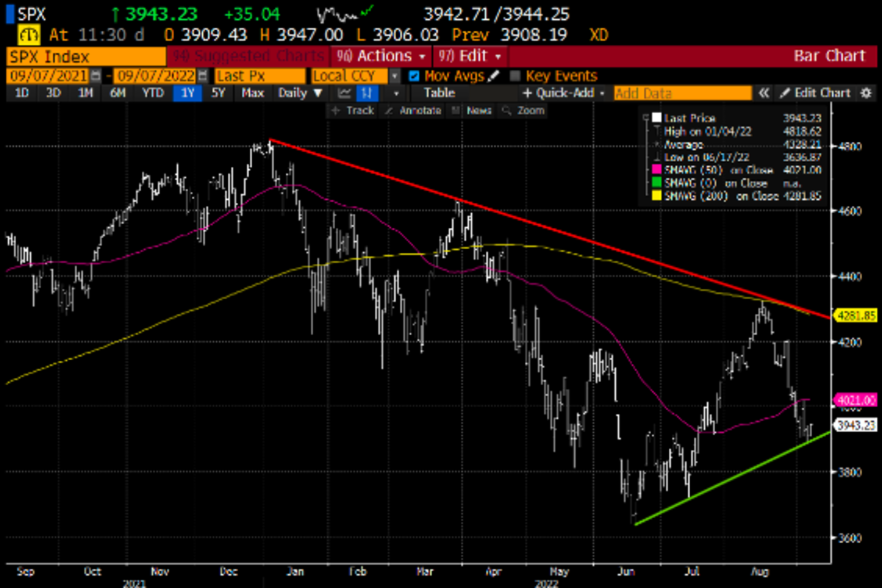882x588 pixels.
Task: Open the Edit dropdown menu
Action: click(472, 56)
